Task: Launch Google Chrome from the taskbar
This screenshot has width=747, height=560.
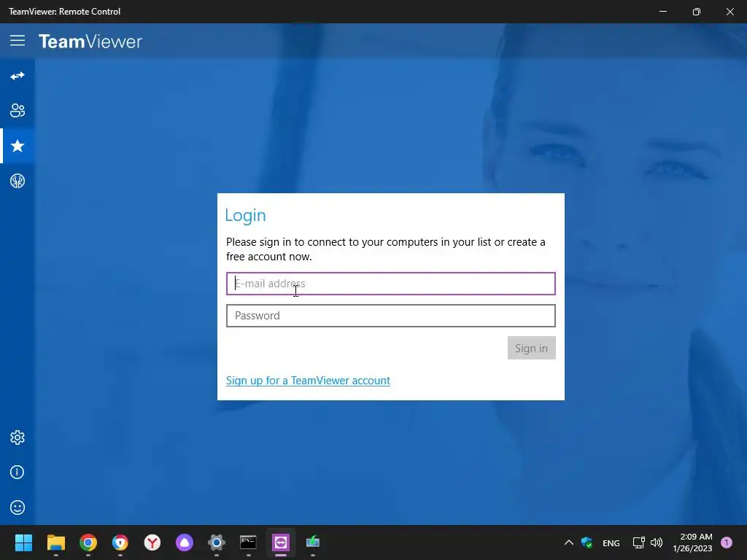Action: pyautogui.click(x=88, y=542)
